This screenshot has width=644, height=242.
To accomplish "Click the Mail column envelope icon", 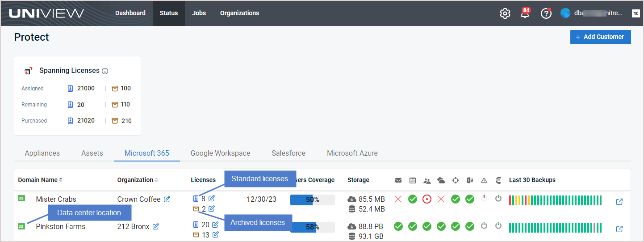I will (x=398, y=180).
